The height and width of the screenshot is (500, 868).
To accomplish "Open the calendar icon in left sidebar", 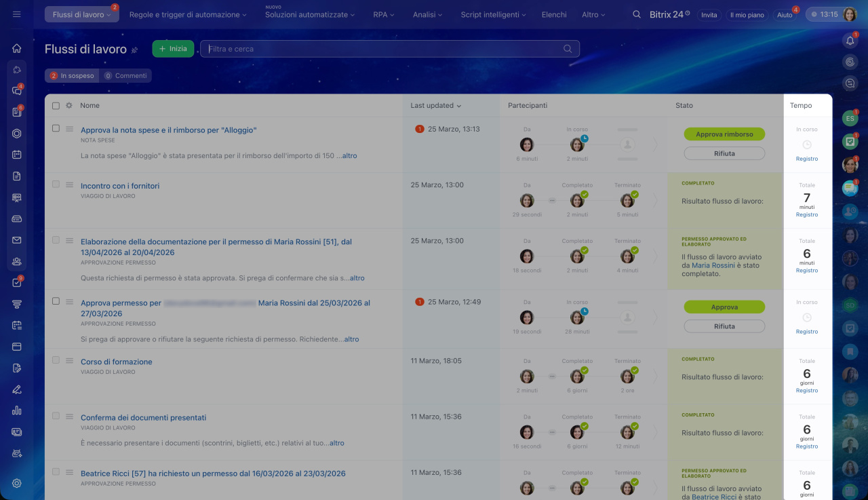I will 17,155.
